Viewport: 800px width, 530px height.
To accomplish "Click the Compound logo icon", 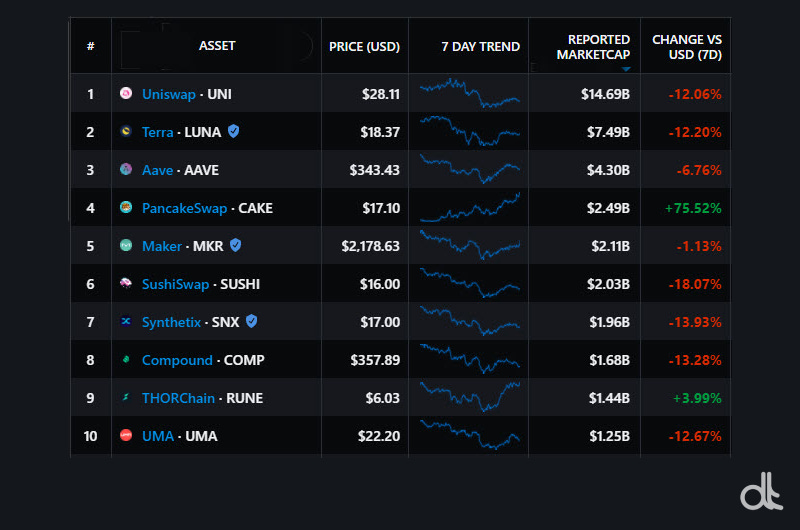I will [x=126, y=359].
